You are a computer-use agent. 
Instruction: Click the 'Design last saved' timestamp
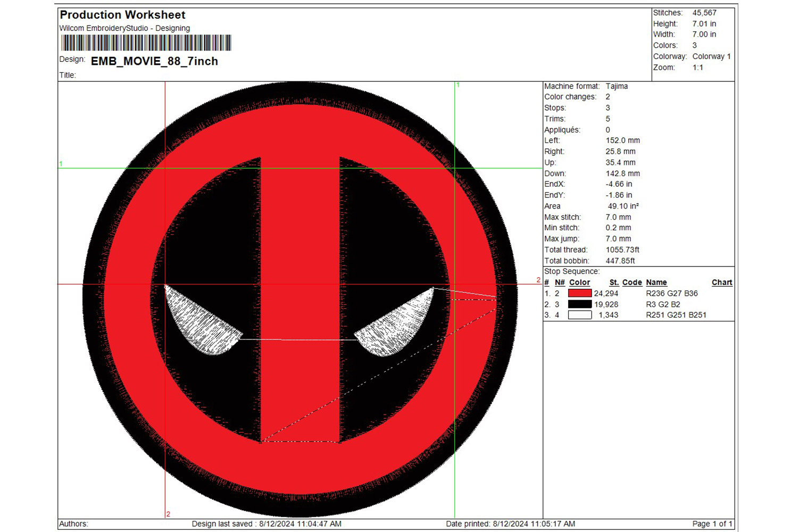[x=267, y=524]
